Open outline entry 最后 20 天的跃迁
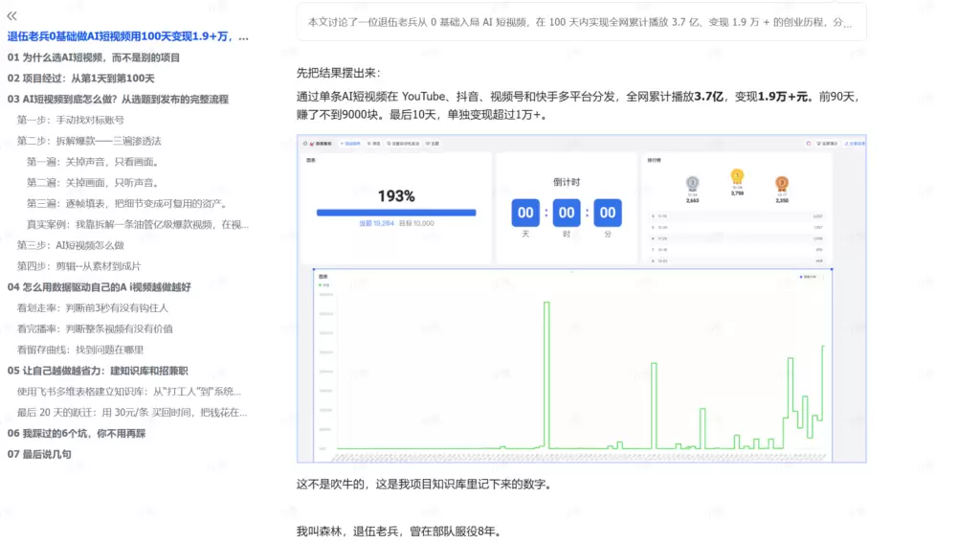 (x=132, y=412)
